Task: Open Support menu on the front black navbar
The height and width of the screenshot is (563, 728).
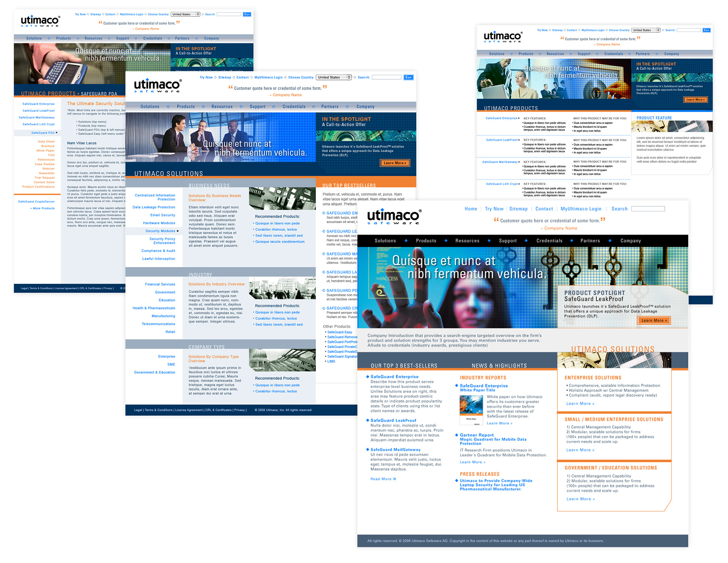Action: (508, 241)
